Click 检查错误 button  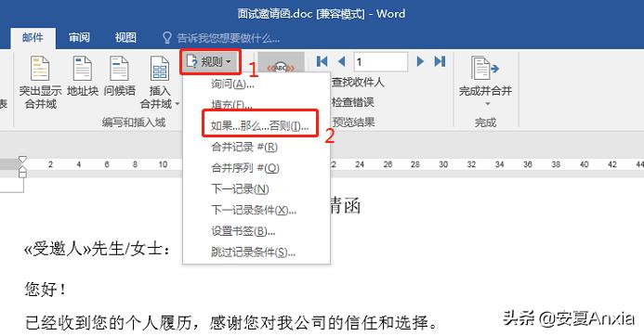click(x=353, y=102)
